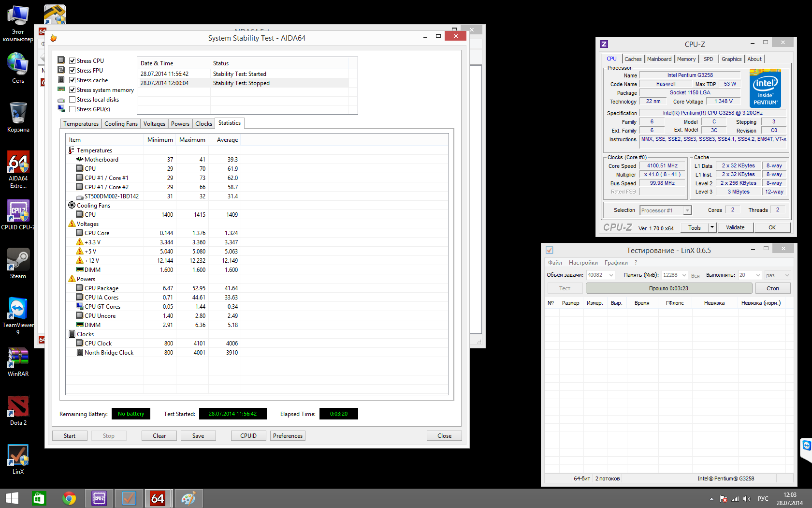Open the About tab in CPU-Z
The image size is (812, 508).
click(x=754, y=59)
